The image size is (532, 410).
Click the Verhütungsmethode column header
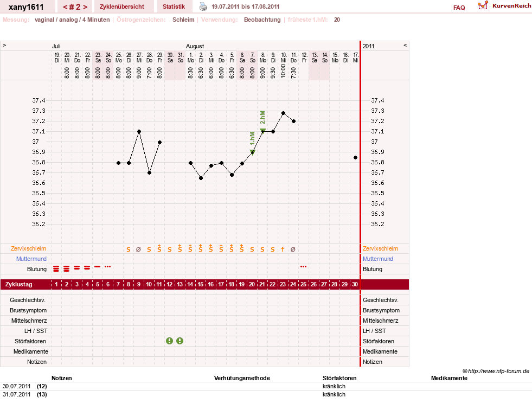point(242,378)
